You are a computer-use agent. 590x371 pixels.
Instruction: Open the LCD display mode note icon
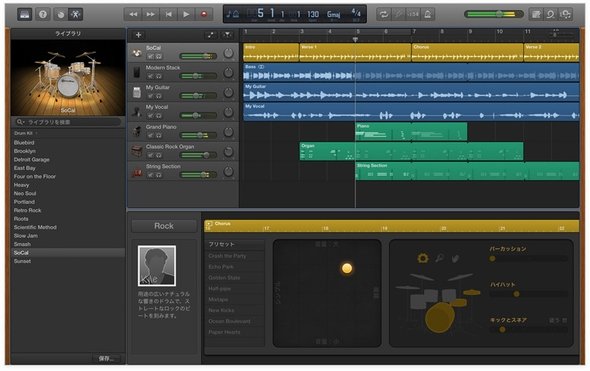pyautogui.click(x=232, y=14)
